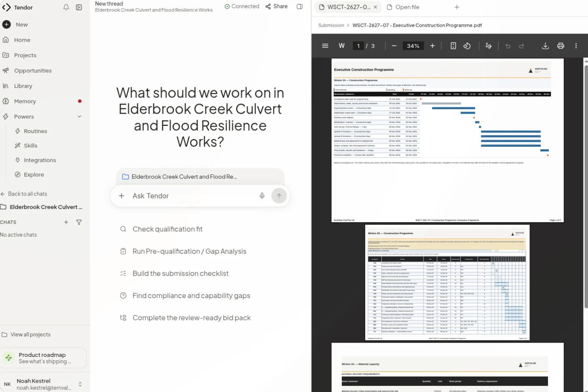
Task: Expand the Noah Kestrel account menu
Action: tap(80, 384)
